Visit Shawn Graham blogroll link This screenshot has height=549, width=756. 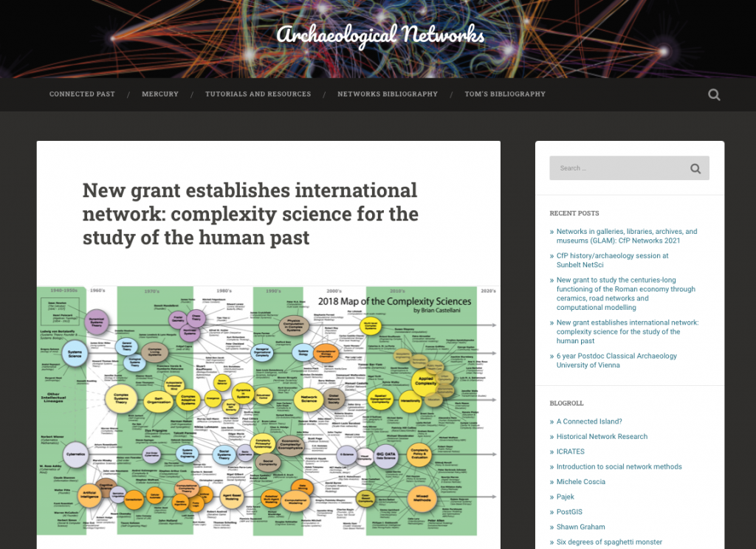pos(580,527)
